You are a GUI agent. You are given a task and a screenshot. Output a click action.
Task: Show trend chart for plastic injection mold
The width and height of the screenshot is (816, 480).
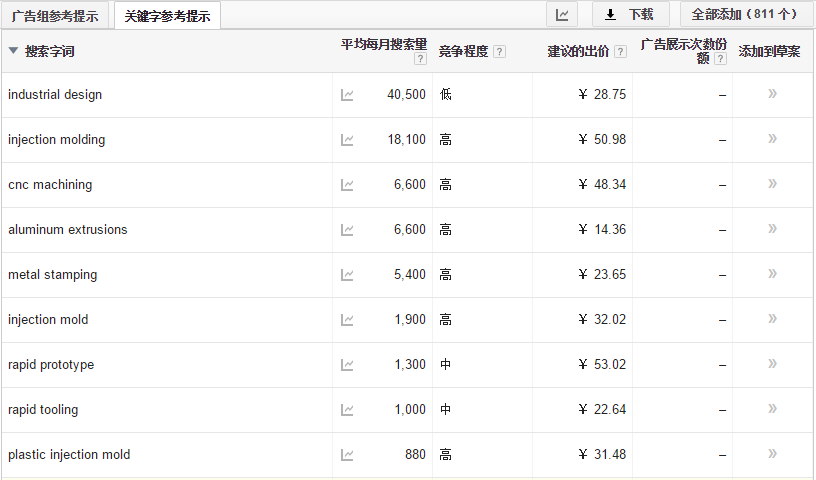click(347, 455)
